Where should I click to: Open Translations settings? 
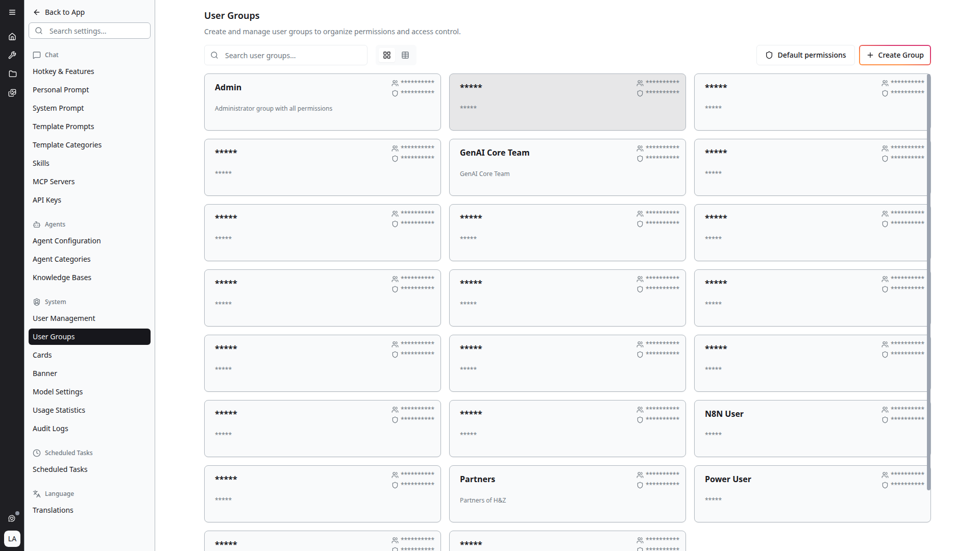pyautogui.click(x=89, y=510)
